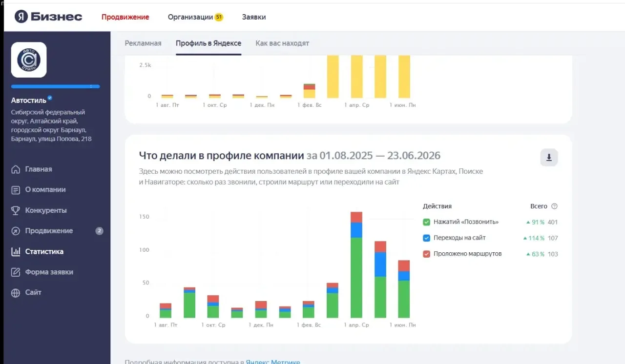
Task: Select the Профиль в Яндексе tab
Action: pyautogui.click(x=208, y=43)
